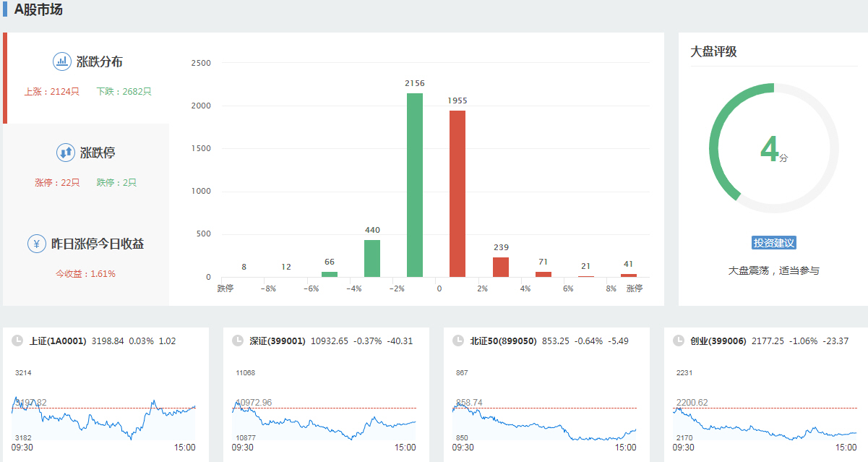Screen dimensions: 868x462
Task: Open the 北证50(899050) index link
Action: tap(503, 341)
